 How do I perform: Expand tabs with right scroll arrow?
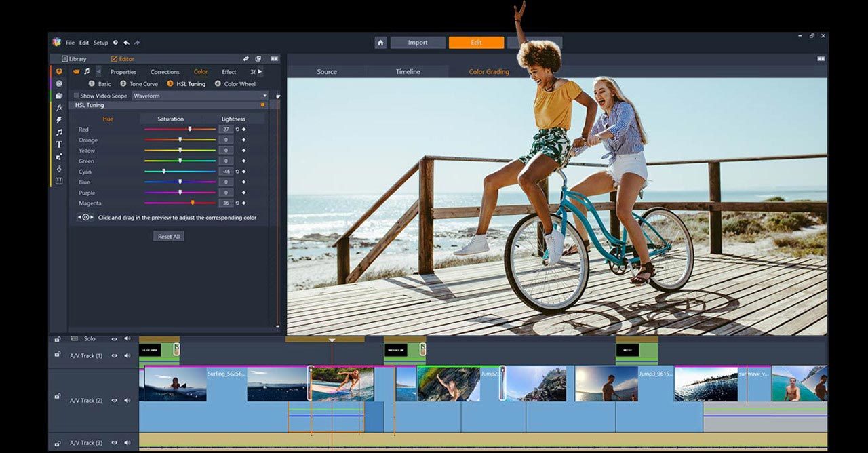pos(260,71)
